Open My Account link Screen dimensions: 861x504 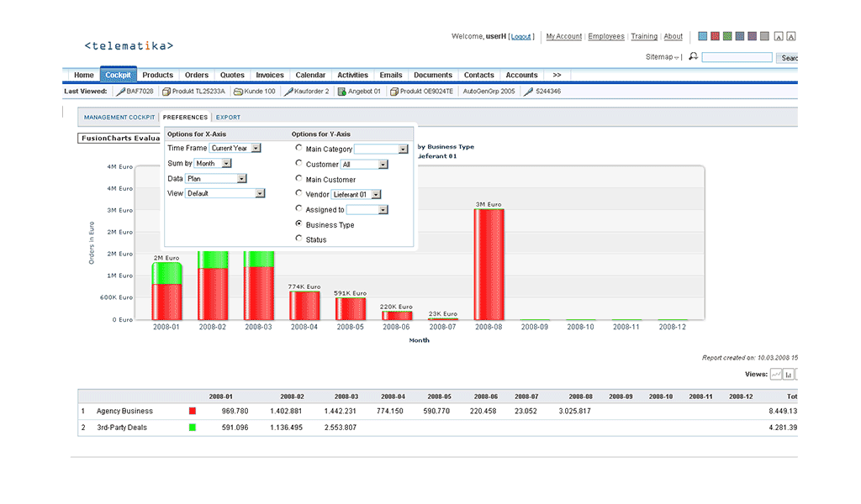click(x=564, y=36)
